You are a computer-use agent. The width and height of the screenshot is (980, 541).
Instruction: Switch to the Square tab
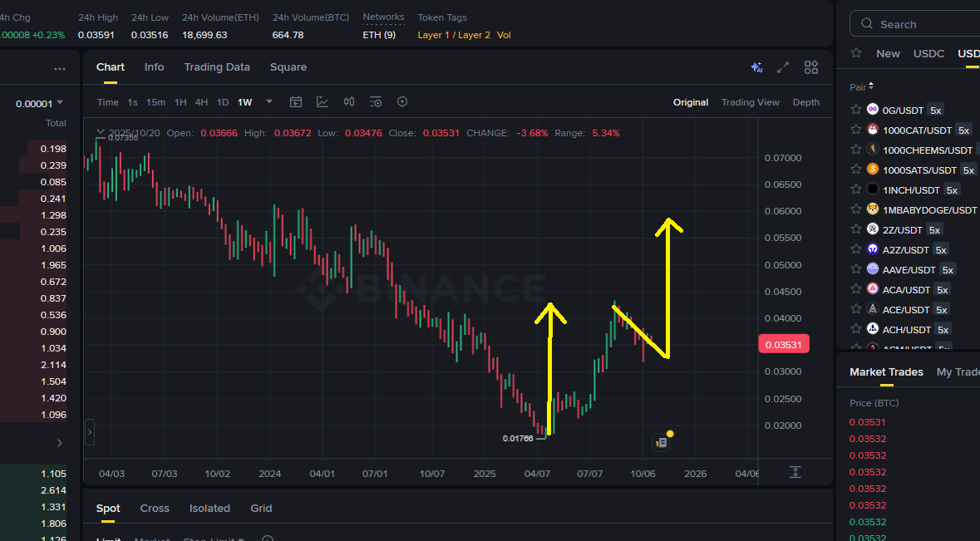(288, 66)
